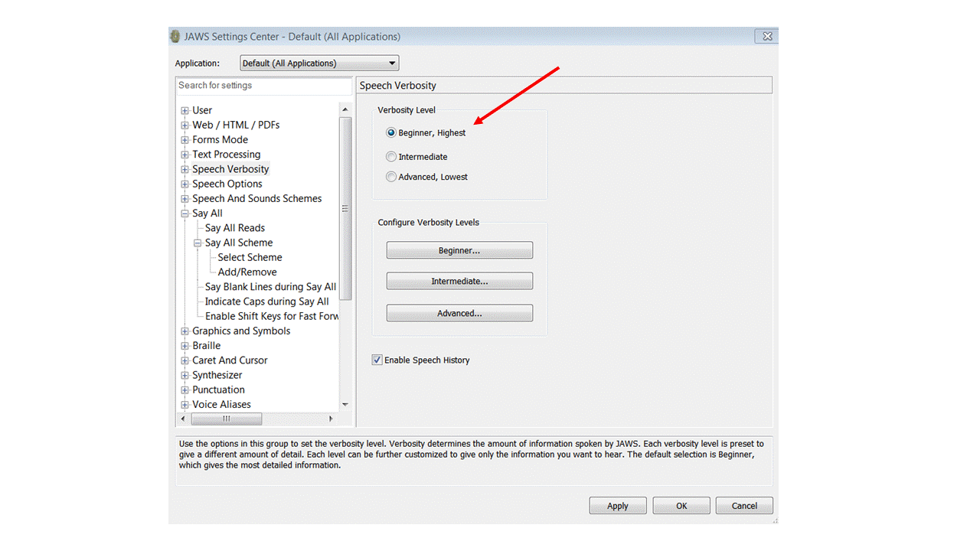
Task: Collapse the Say All Scheme node
Action: [x=198, y=243]
